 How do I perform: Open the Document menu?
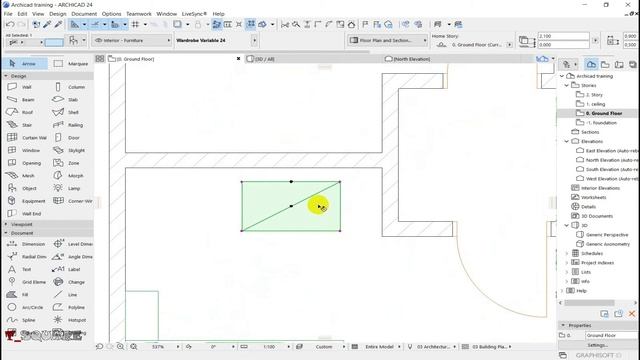tap(84, 14)
